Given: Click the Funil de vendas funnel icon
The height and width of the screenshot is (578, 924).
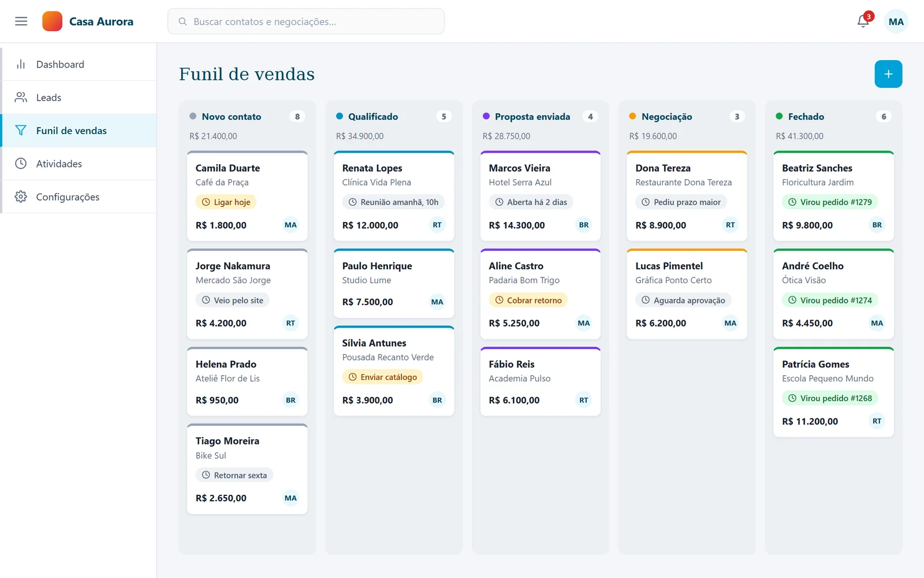Looking at the screenshot, I should [21, 131].
